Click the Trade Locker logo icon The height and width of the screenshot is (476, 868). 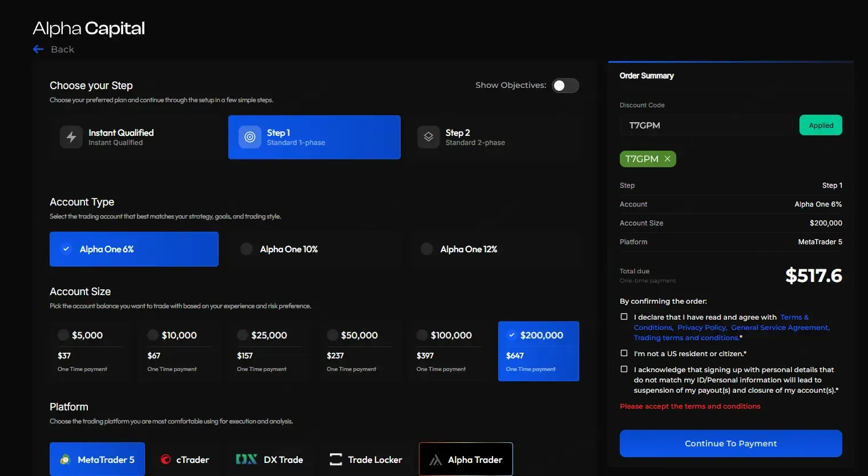pos(336,459)
